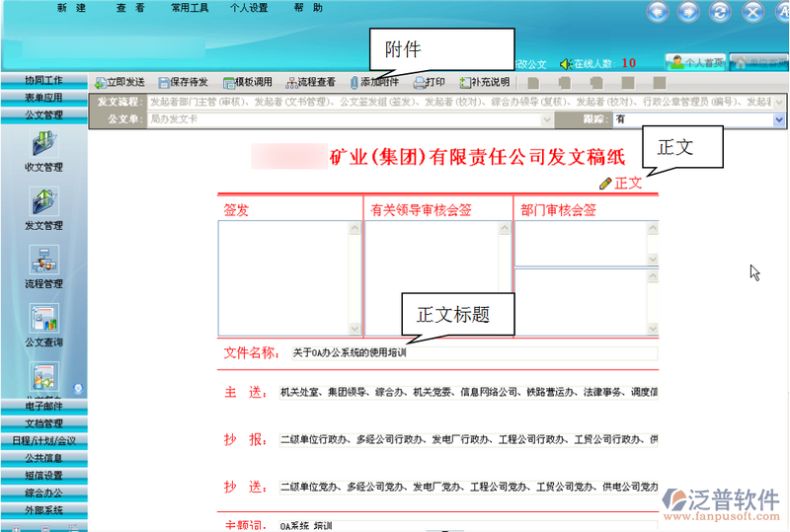Expand 文档管理 sidebar section
The width and height of the screenshot is (790, 532).
point(43,423)
